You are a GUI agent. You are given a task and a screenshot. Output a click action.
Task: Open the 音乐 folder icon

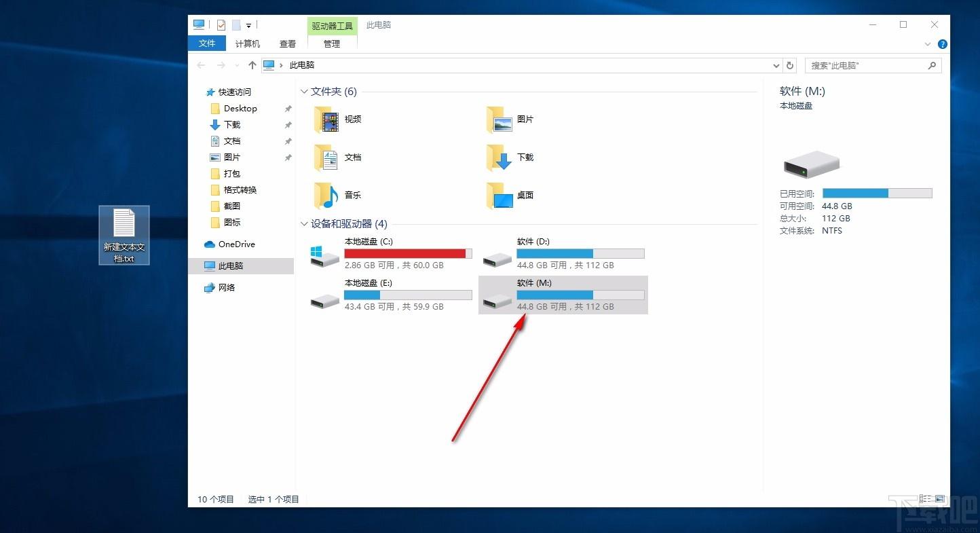326,196
